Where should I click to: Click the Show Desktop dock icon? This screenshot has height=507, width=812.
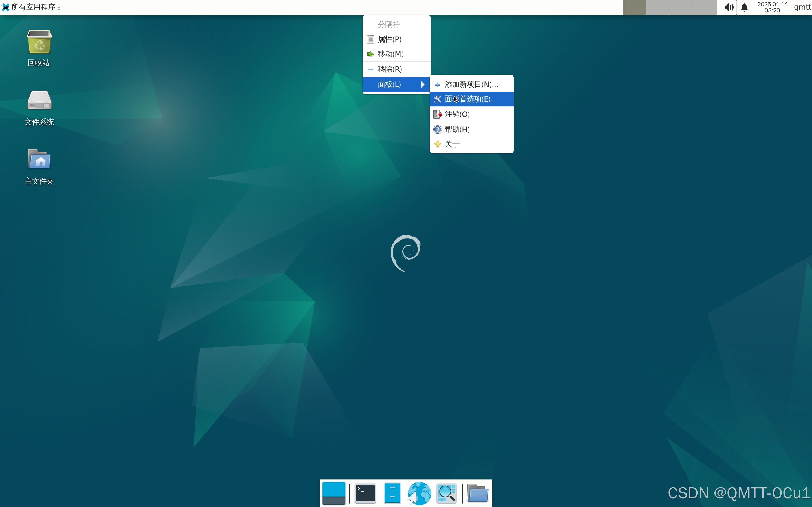(x=334, y=493)
